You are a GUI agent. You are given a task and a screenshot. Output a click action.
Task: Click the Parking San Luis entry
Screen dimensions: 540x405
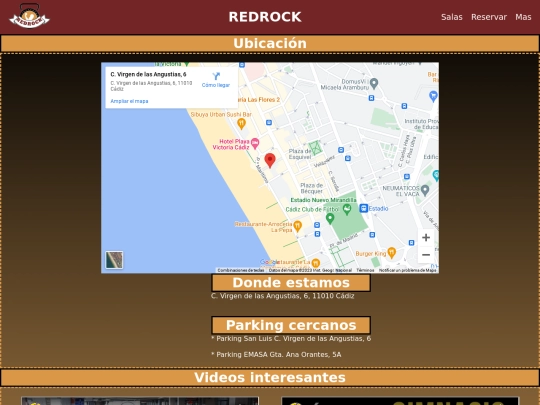(x=291, y=339)
